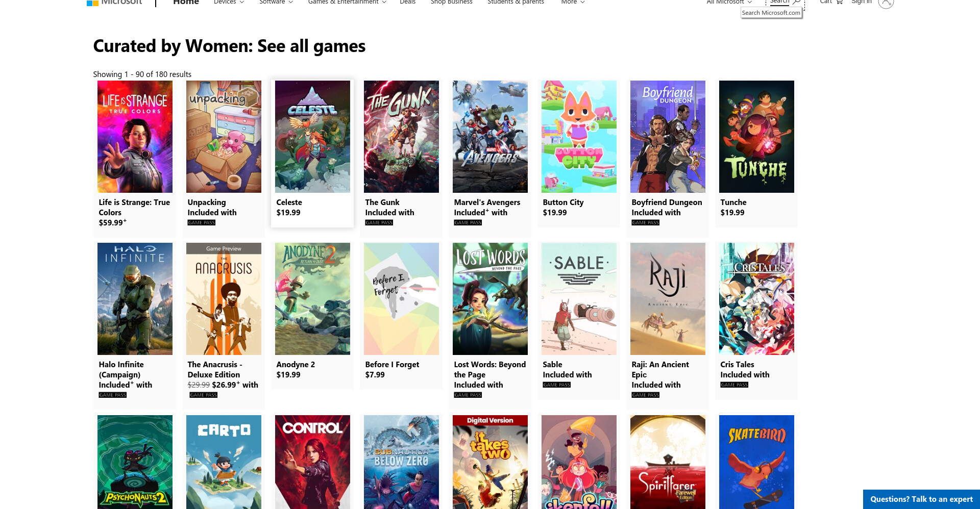Click the search magnifier icon
Image resolution: width=980 pixels, height=509 pixels.
(x=796, y=2)
